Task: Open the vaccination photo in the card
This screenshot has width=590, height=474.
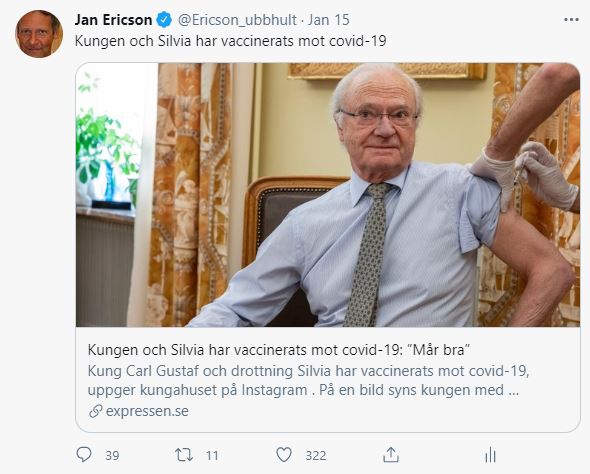Action: pyautogui.click(x=328, y=194)
